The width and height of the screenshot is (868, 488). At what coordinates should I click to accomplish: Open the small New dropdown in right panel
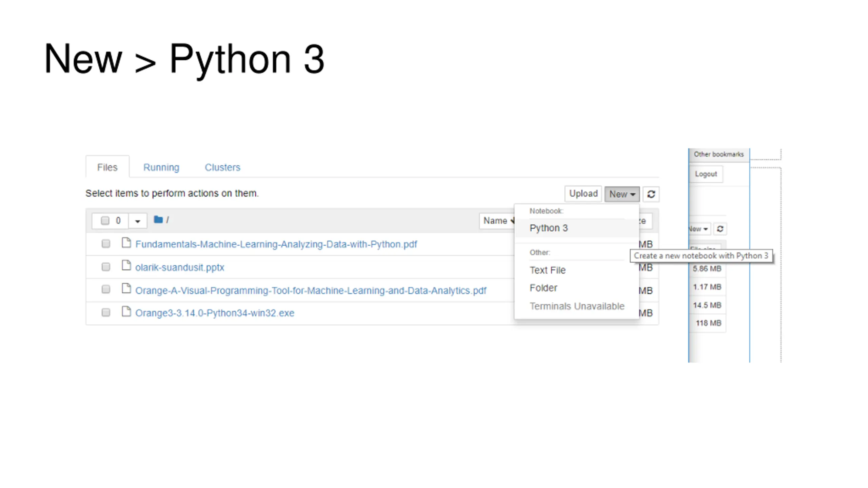click(x=698, y=229)
